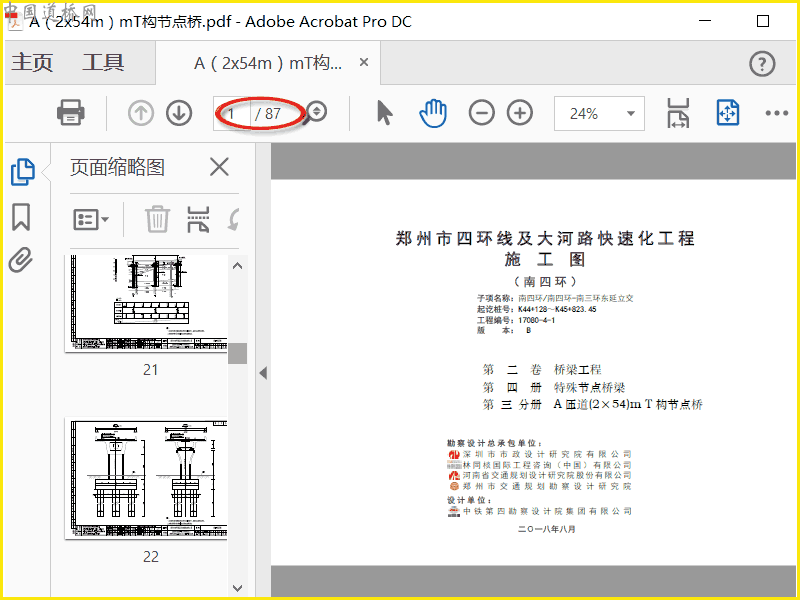Click the thumbnail label number 22

[x=151, y=556]
